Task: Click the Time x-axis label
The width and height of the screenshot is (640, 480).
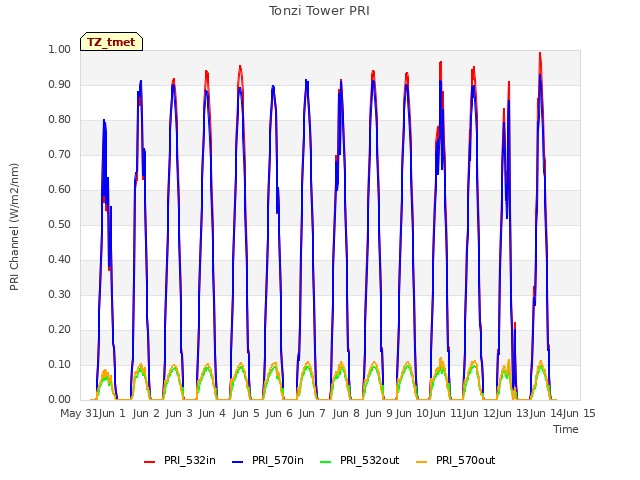Action: 566,429
